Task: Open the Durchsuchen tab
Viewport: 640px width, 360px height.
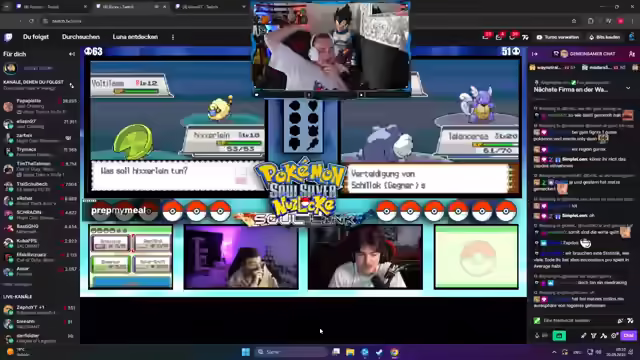Action: pos(81,37)
